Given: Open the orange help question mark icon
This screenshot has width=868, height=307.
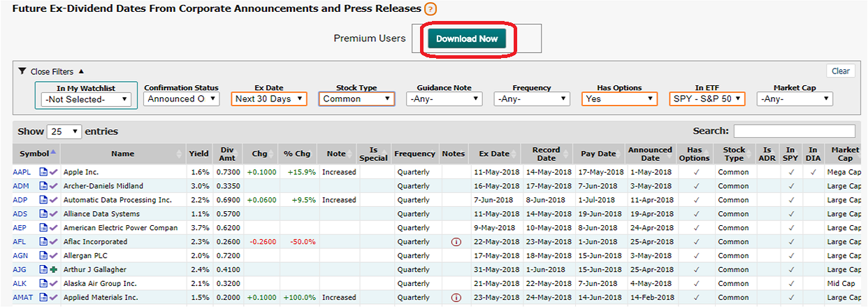Looking at the screenshot, I should point(431,9).
